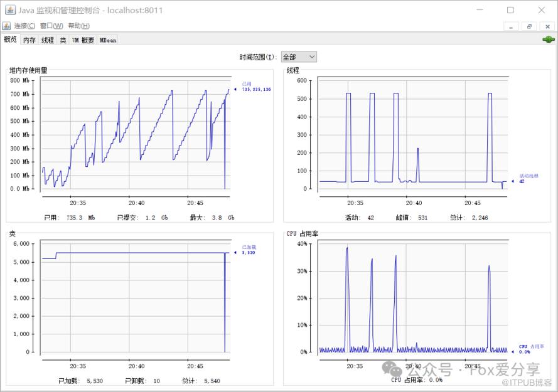Viewport: 558px width, 392px height.
Task: Click the 时间范围(I) label
Action: (258, 57)
